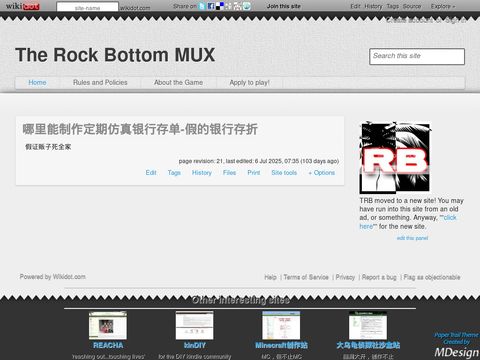Click Create account link
The image size is (480, 360).
pyautogui.click(x=409, y=20)
